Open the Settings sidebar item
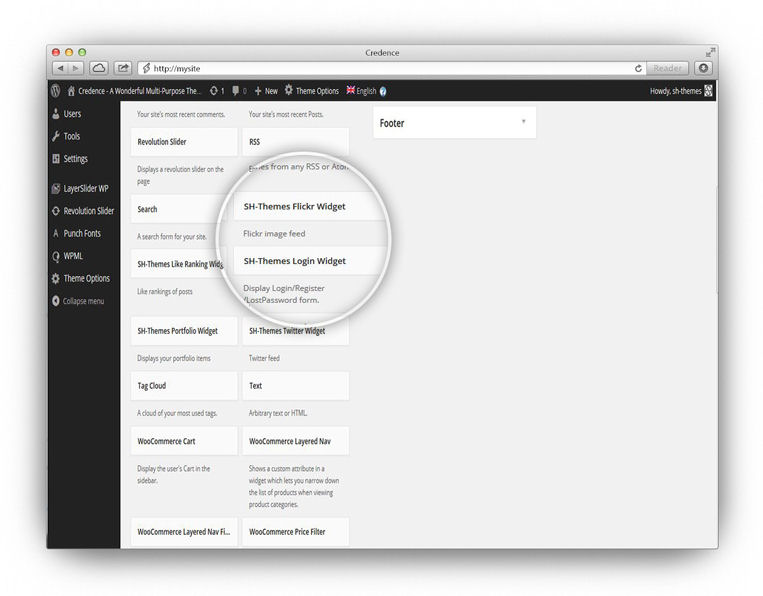 (x=75, y=159)
